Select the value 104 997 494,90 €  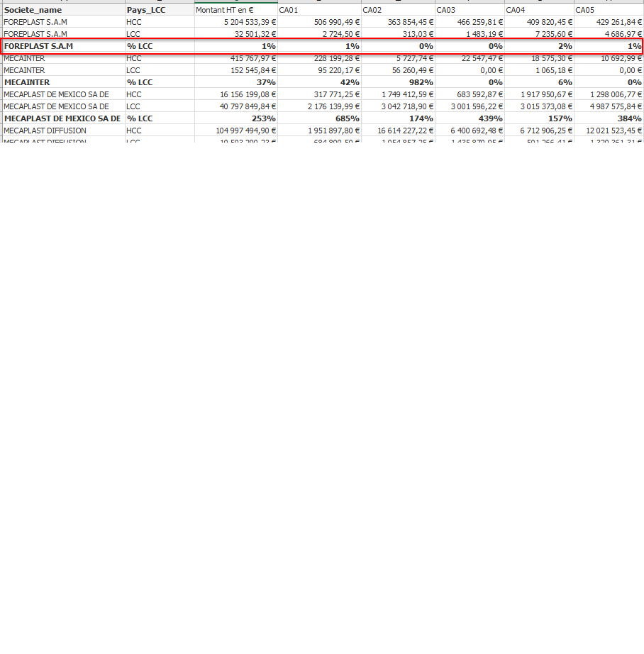coord(236,131)
